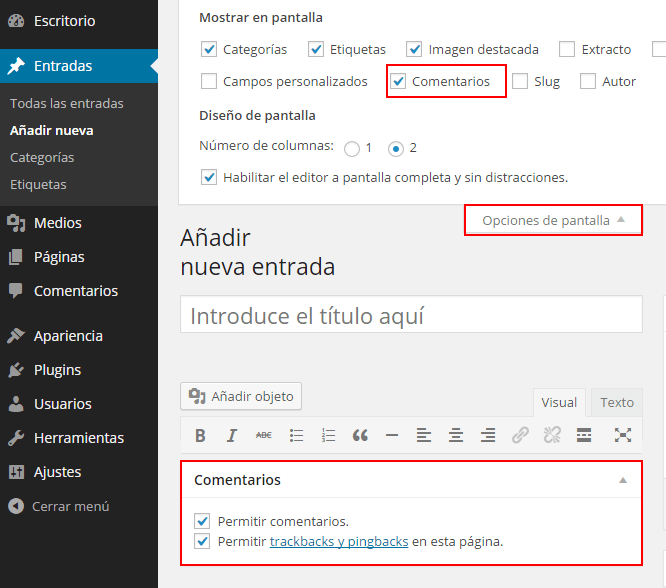
Task: Select 1 column layout radio
Action: (352, 149)
